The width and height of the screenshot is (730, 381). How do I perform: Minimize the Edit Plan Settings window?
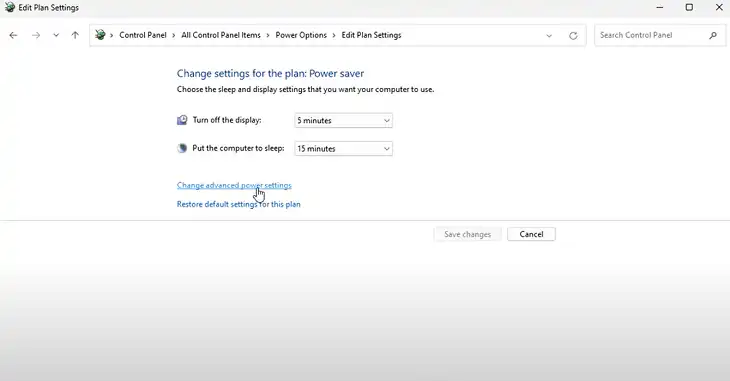pos(660,7)
